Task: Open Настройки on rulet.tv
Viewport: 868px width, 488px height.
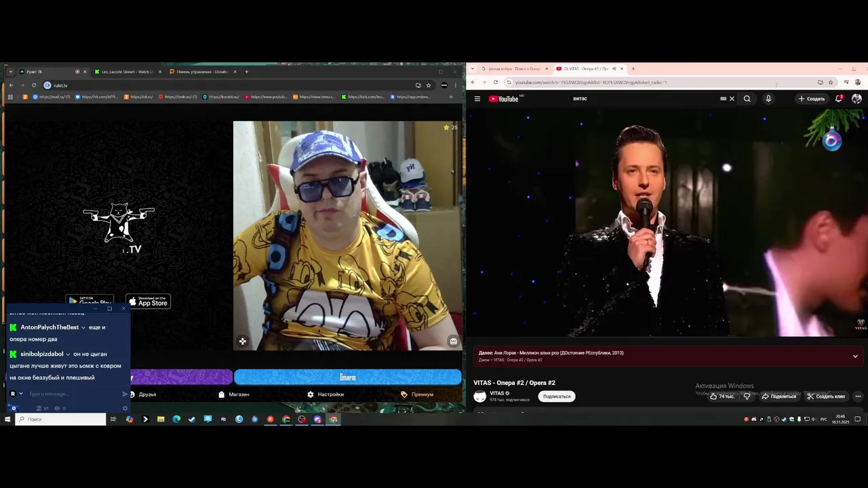Action: [325, 394]
